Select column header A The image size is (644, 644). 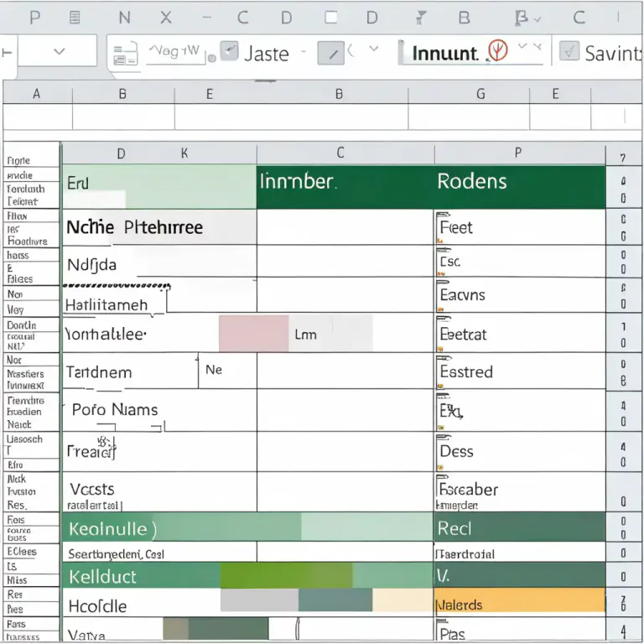pos(37,94)
